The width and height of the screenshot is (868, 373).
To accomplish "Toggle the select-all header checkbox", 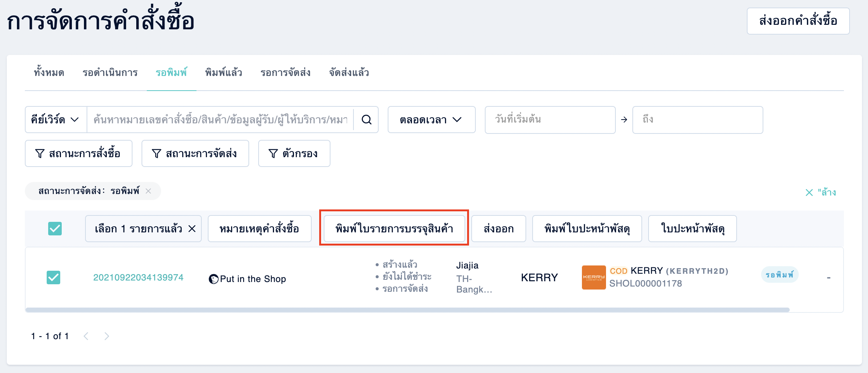I will [55, 229].
